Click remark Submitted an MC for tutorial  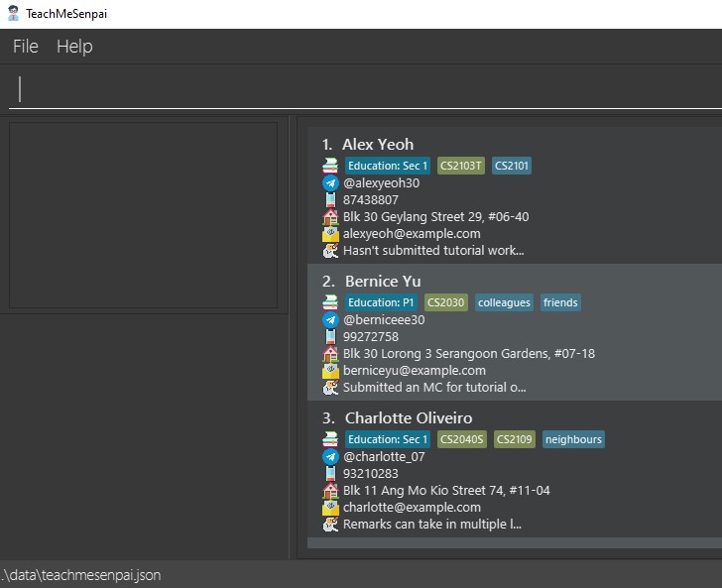[434, 388]
